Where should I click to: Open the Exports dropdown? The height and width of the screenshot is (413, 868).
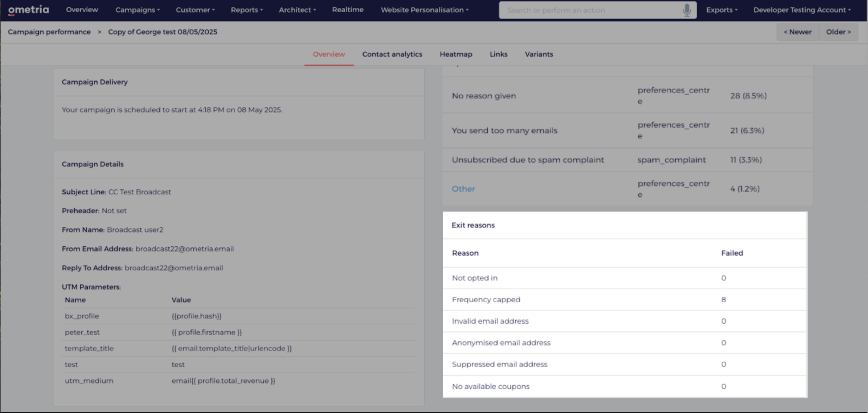722,10
